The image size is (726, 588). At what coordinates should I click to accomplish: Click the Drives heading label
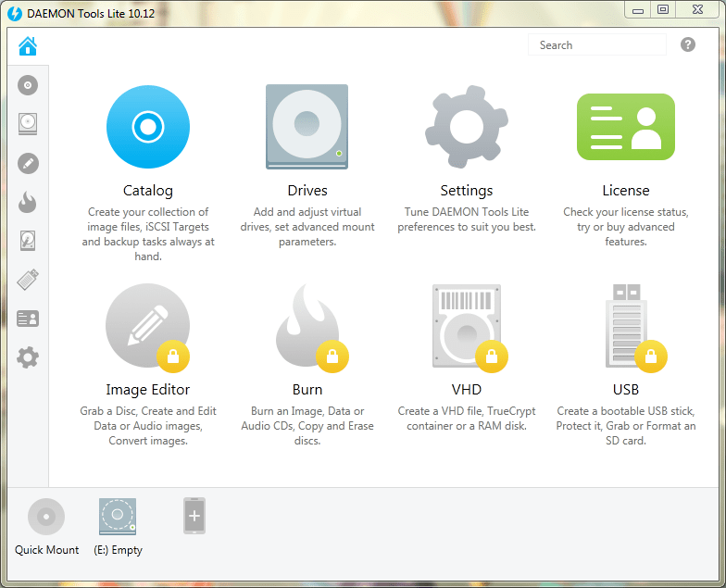coord(307,191)
